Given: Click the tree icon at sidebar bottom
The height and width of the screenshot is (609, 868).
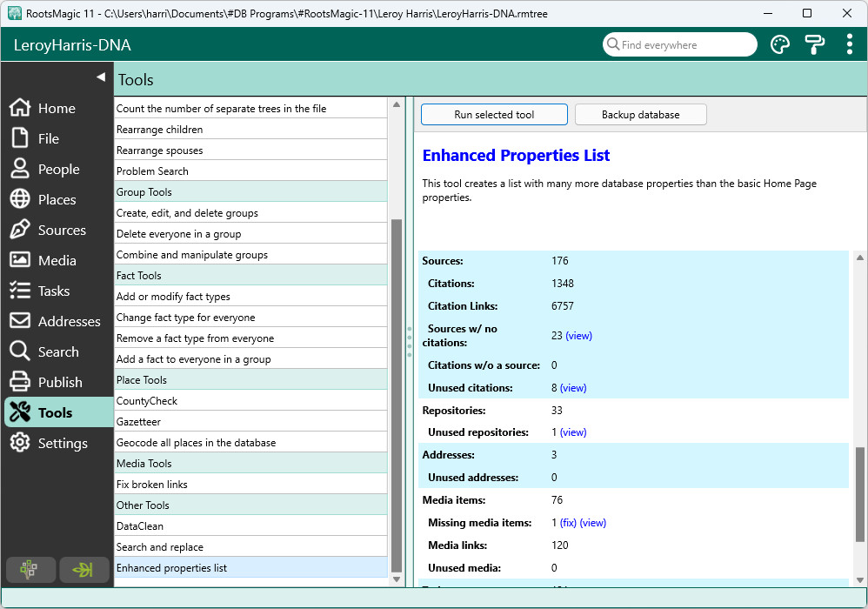Looking at the screenshot, I should pyautogui.click(x=30, y=569).
